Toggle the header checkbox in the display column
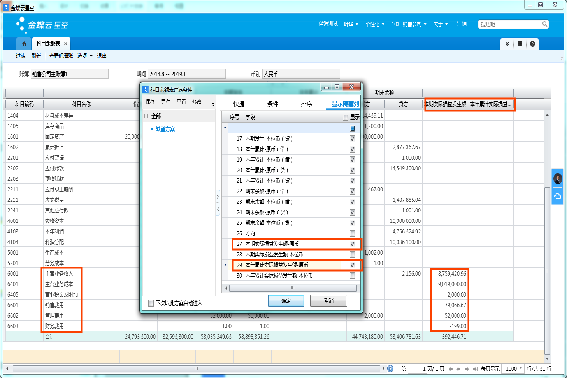The height and width of the screenshot is (378, 567). click(345, 117)
